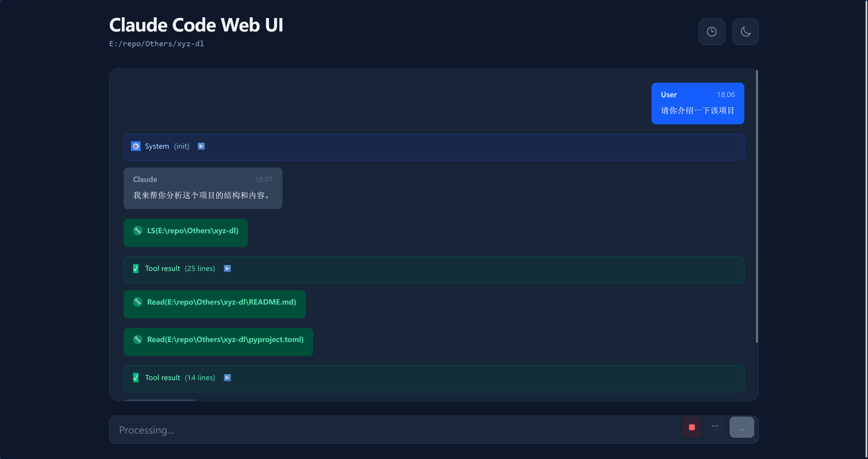Image resolution: width=868 pixels, height=459 pixels.
Task: Click the red stop processing button
Action: coord(691,427)
